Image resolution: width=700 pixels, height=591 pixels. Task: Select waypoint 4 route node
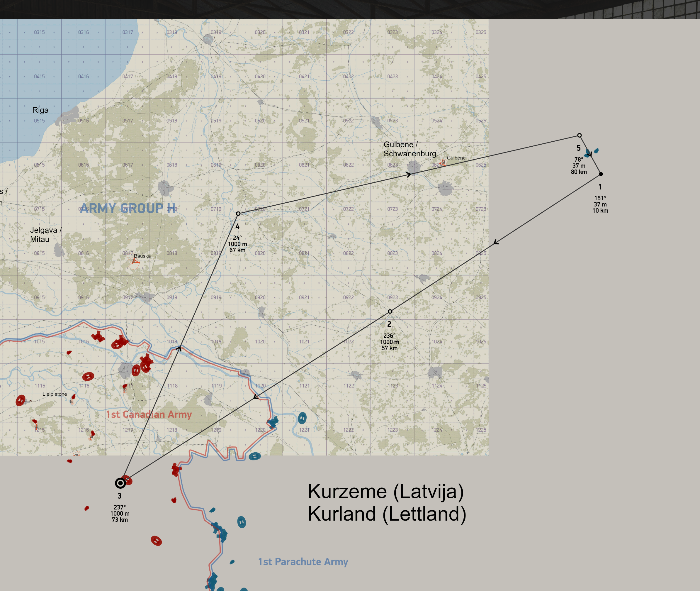[238, 214]
